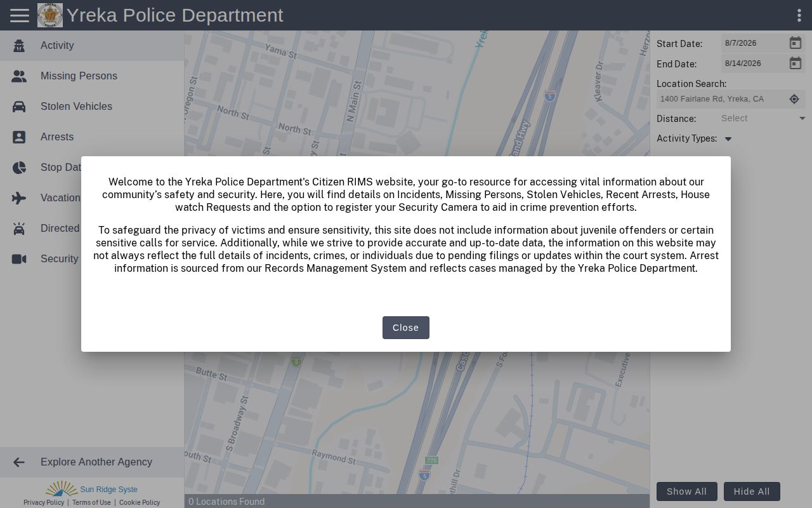The width and height of the screenshot is (812, 508).
Task: Use my current location target icon
Action: point(794,99)
